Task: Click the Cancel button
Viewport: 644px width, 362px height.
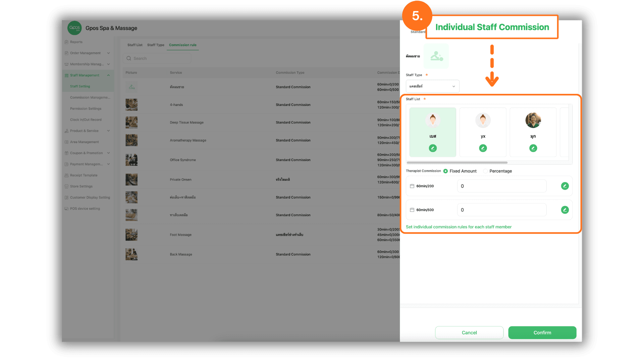Action: pyautogui.click(x=469, y=333)
